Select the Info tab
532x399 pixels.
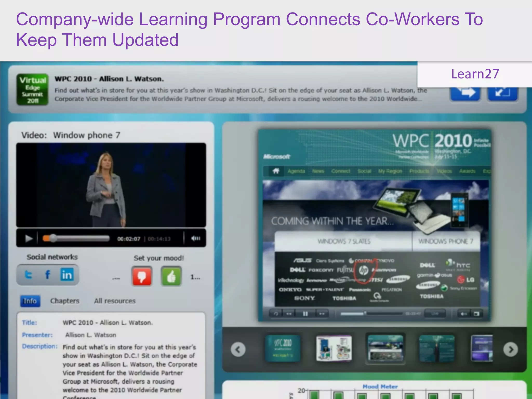30,301
